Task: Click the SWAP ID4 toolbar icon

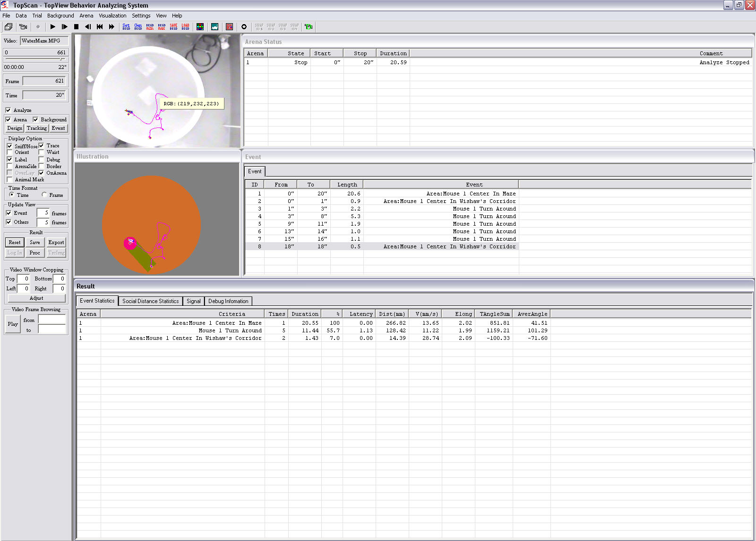Action: (294, 27)
